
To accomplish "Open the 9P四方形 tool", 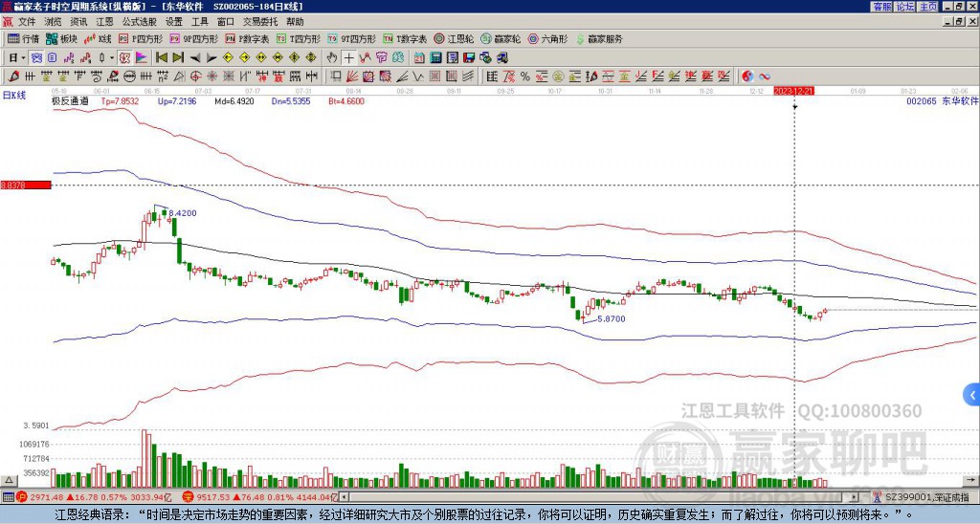I will click(193, 38).
